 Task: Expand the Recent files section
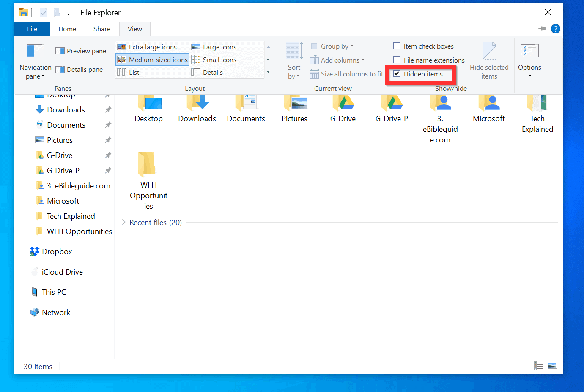pos(123,222)
